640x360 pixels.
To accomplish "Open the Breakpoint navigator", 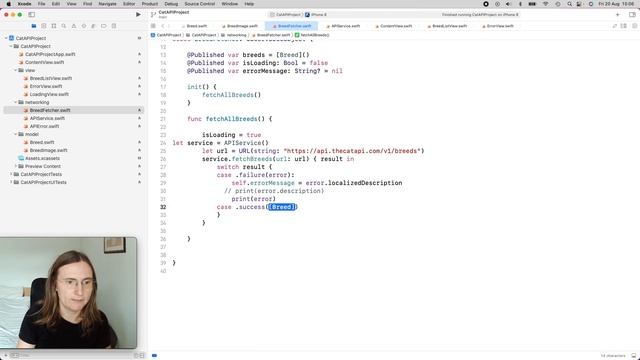I will coord(104,26).
